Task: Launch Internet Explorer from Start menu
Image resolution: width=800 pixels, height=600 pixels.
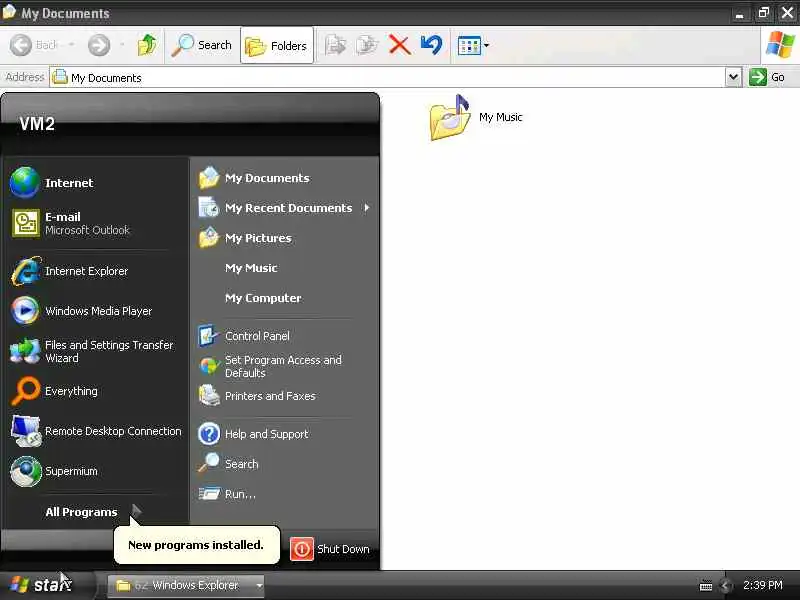Action: click(97, 271)
